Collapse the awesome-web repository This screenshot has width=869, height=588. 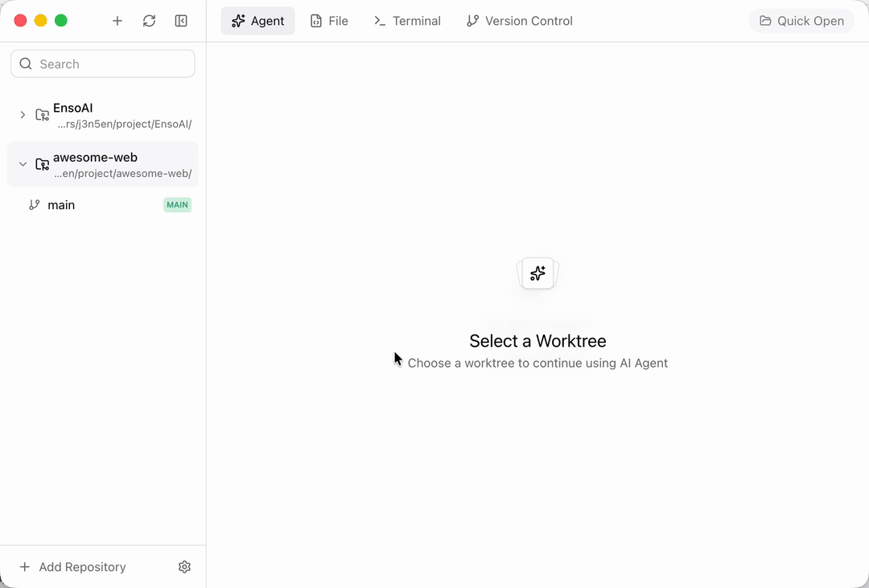23,163
